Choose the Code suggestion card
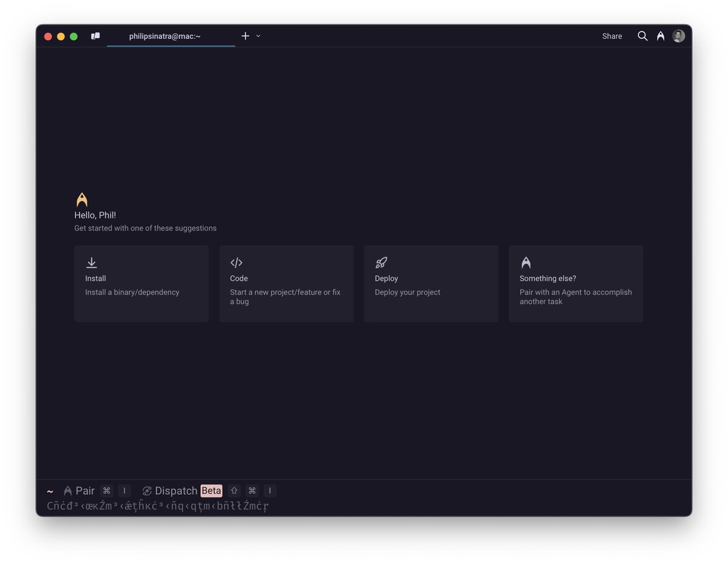 [286, 284]
